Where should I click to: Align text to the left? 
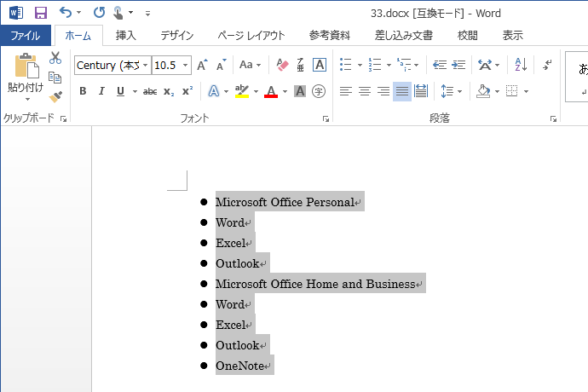(x=346, y=91)
